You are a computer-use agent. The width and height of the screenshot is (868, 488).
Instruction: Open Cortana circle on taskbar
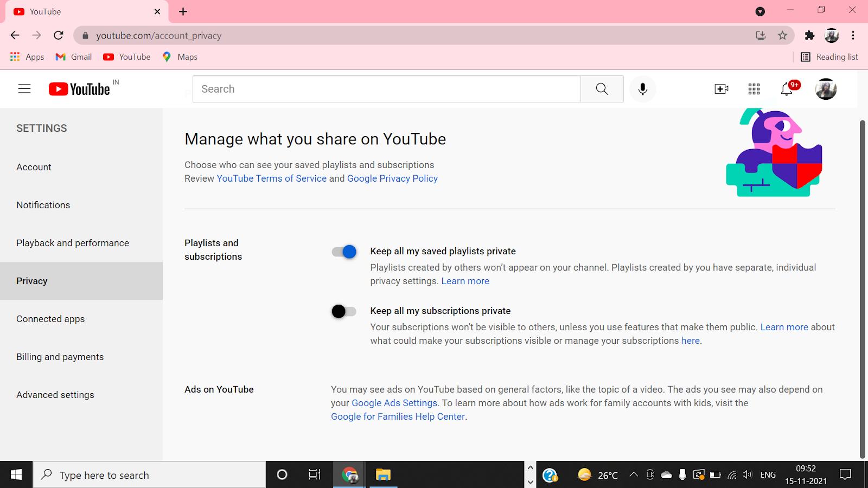[x=282, y=475]
